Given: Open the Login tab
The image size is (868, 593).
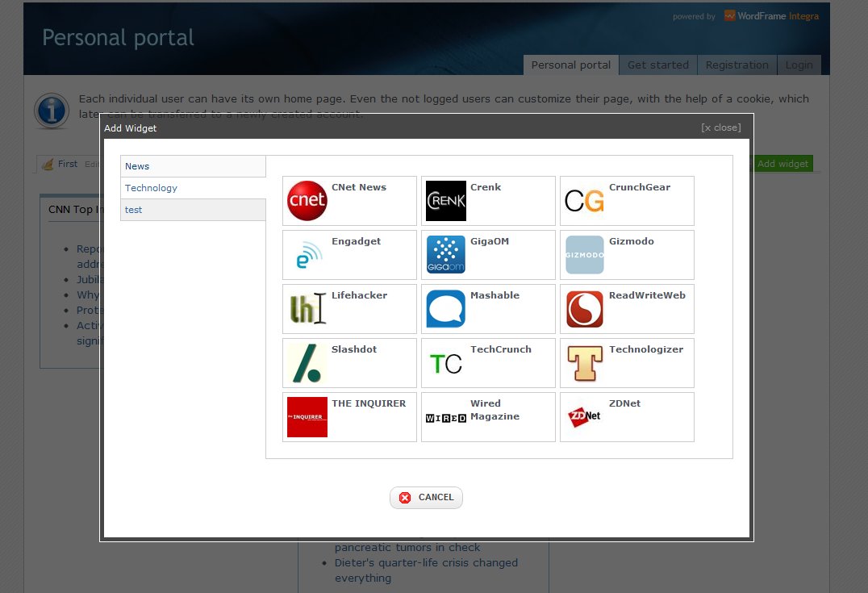Looking at the screenshot, I should coord(799,65).
